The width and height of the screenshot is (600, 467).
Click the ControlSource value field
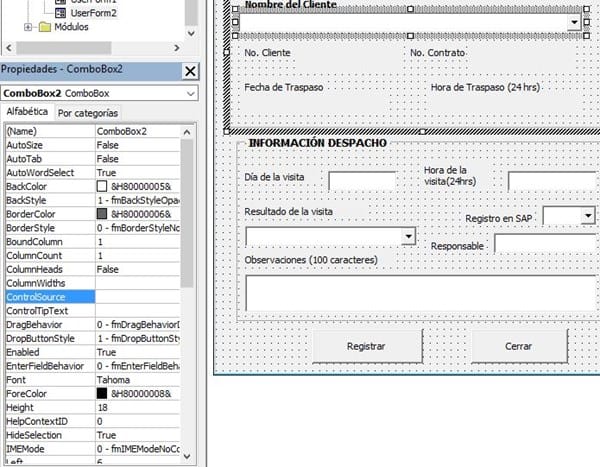click(138, 297)
